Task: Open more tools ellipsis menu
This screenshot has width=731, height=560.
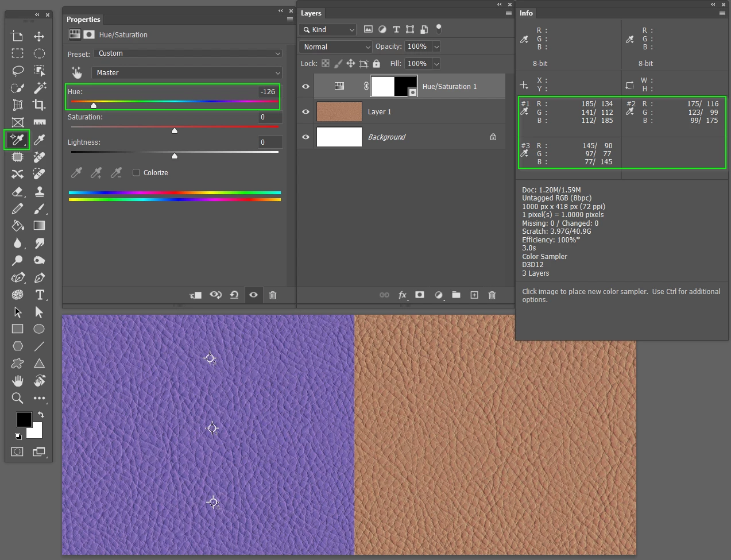Action: [39, 398]
